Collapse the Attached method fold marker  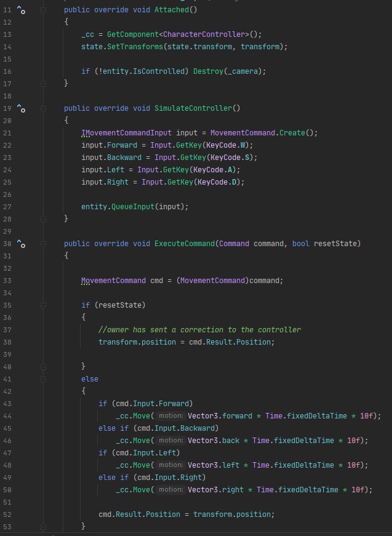[x=44, y=10]
